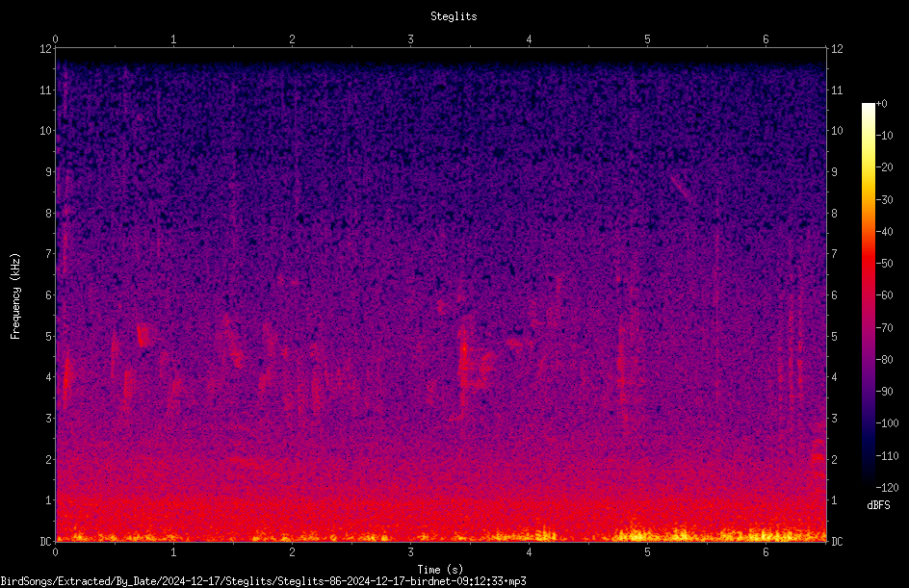The height and width of the screenshot is (588, 909).
Task: Click the 3 second mark on bottom axis
Action: (x=410, y=552)
